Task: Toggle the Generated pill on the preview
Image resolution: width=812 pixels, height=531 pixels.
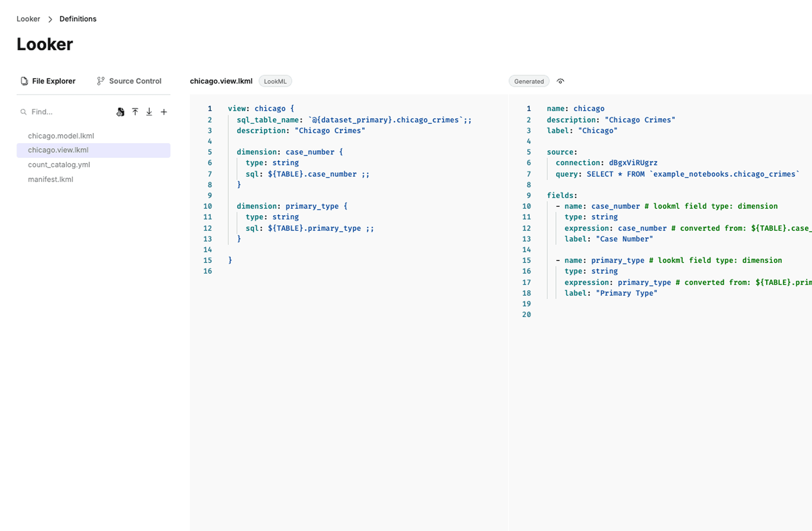Action: point(528,81)
